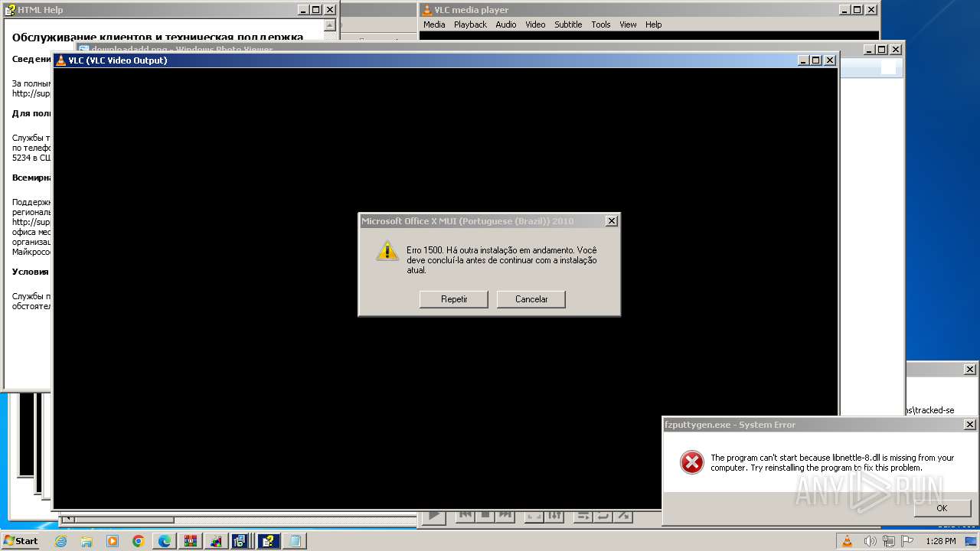
Task: Close the window behind the System Error dialog
Action: [970, 370]
